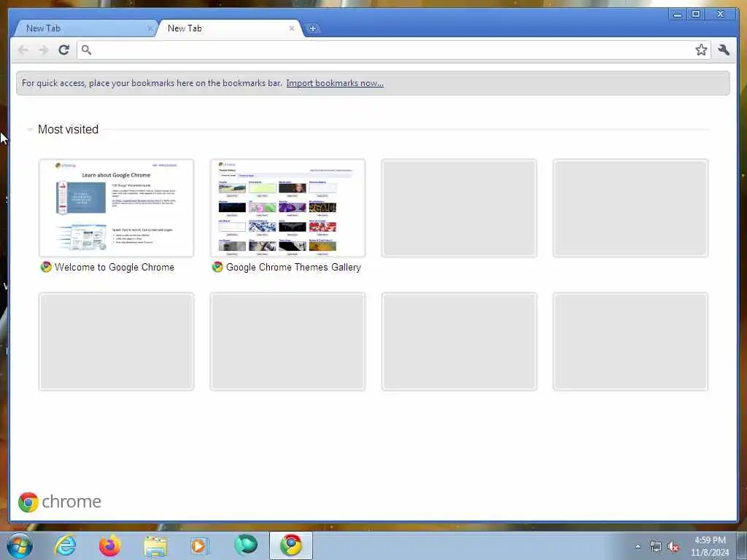Open the clock showing 4:59 PM
The height and width of the screenshot is (560, 747).
coord(710,546)
